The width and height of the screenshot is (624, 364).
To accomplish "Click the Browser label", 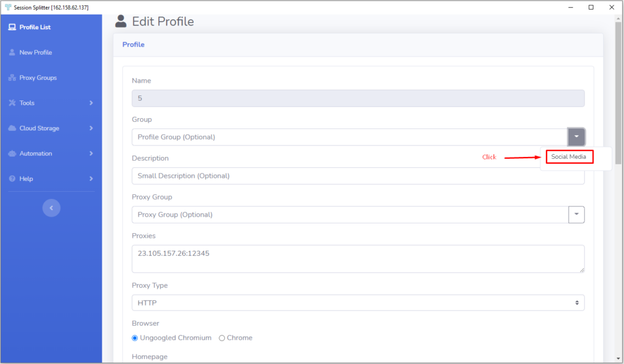I will pos(145,323).
